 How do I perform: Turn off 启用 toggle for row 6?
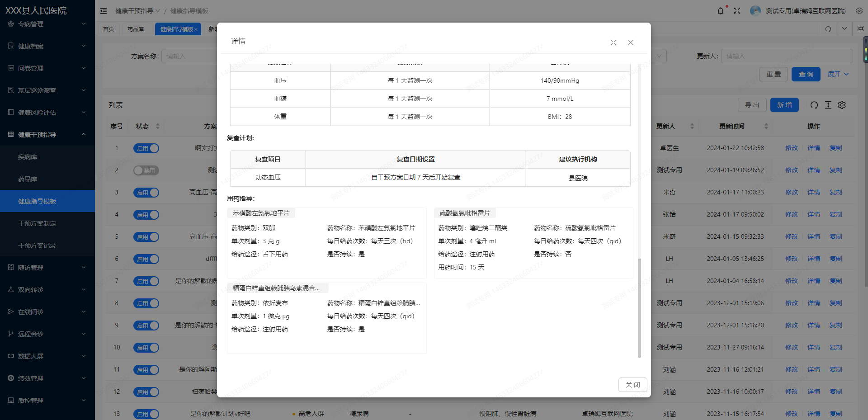[146, 259]
